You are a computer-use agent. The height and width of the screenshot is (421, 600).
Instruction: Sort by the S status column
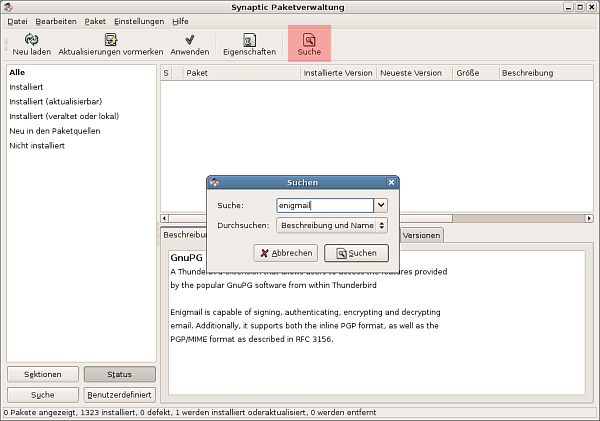(x=166, y=73)
